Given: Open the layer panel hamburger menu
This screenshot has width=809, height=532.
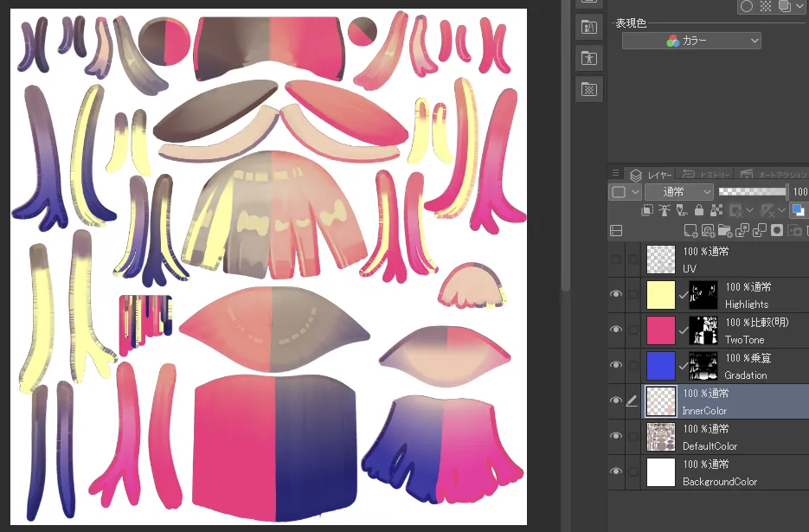Looking at the screenshot, I should tap(616, 174).
